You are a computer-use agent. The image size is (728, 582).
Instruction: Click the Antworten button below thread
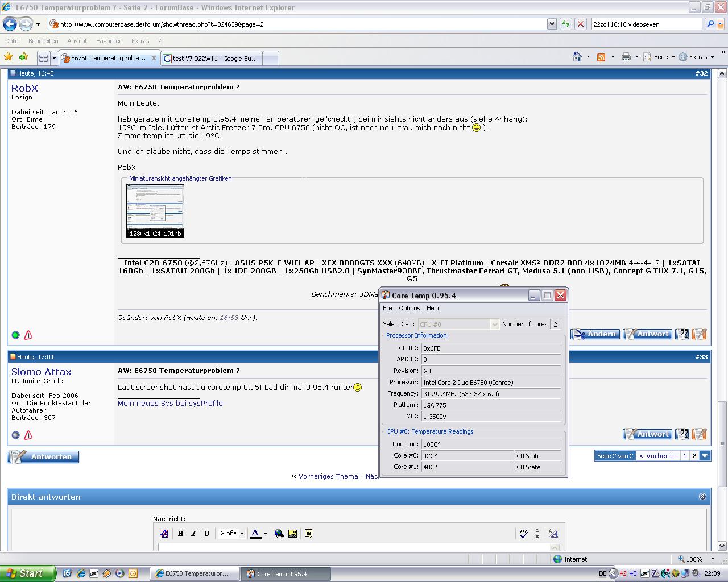click(43, 457)
